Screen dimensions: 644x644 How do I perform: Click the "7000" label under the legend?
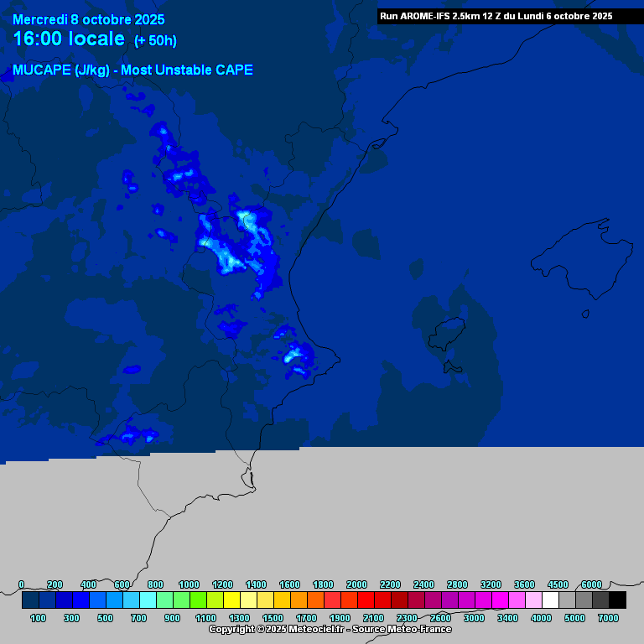tap(609, 618)
